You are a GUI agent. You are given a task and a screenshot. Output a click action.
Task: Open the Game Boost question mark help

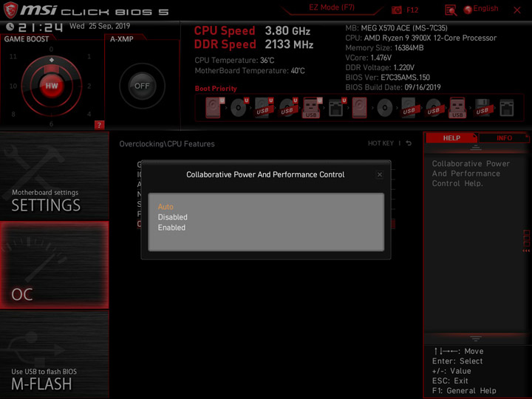pos(99,125)
